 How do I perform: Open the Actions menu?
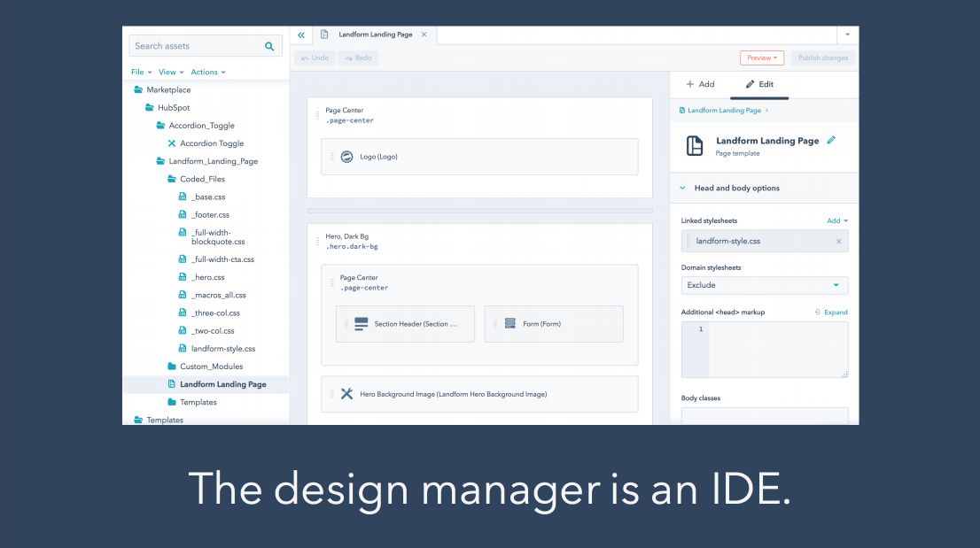208,72
